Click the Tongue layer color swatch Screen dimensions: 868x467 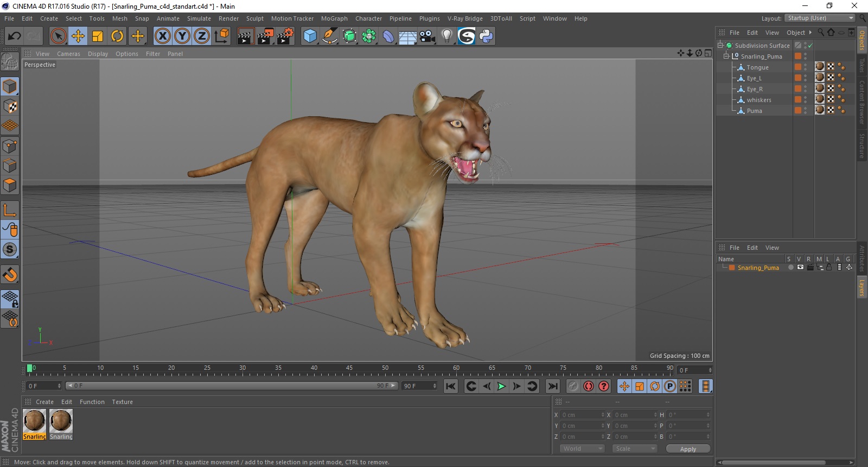click(798, 67)
